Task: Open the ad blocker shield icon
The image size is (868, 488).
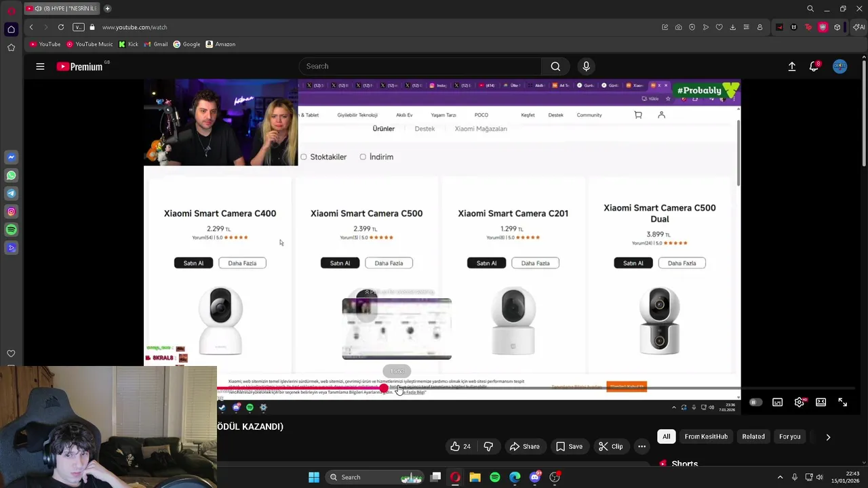Action: tap(692, 27)
